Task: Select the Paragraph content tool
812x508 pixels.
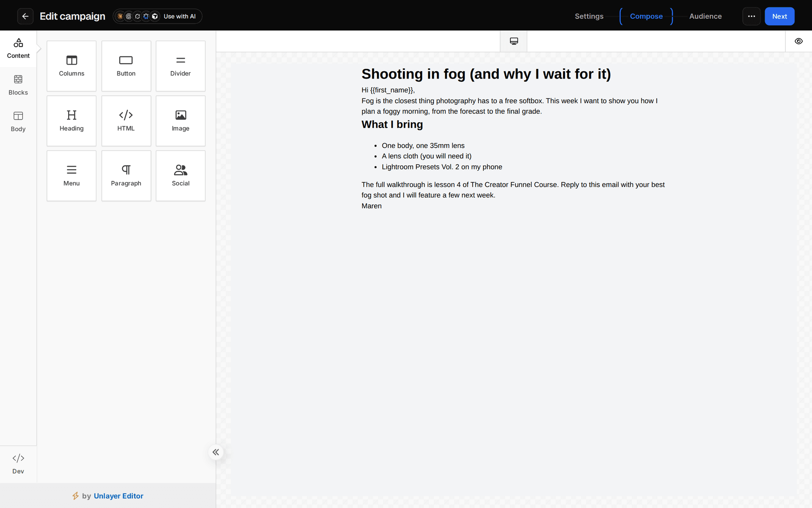Action: click(126, 175)
